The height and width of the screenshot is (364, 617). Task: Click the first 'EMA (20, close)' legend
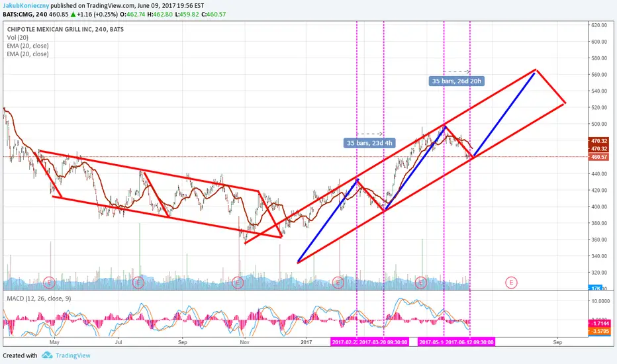click(28, 46)
